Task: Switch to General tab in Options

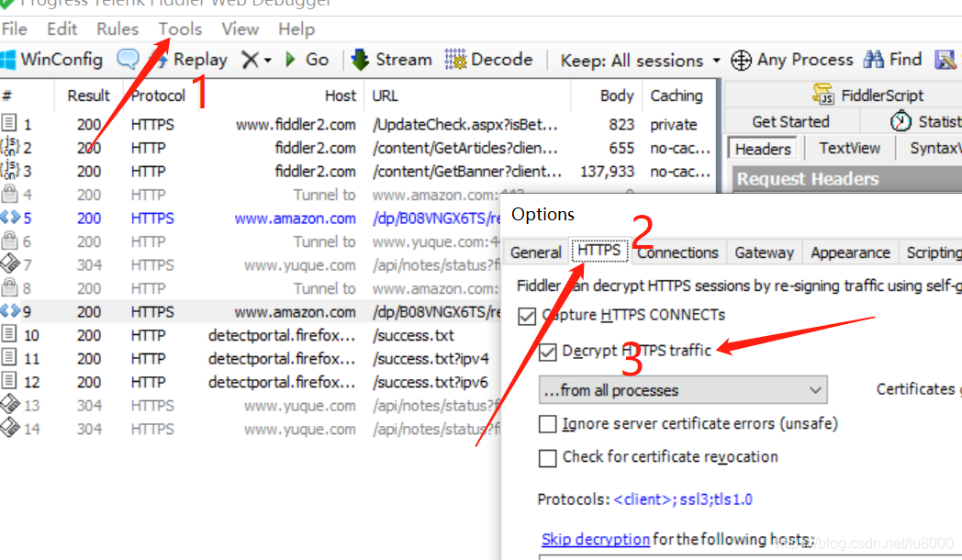Action: (535, 252)
